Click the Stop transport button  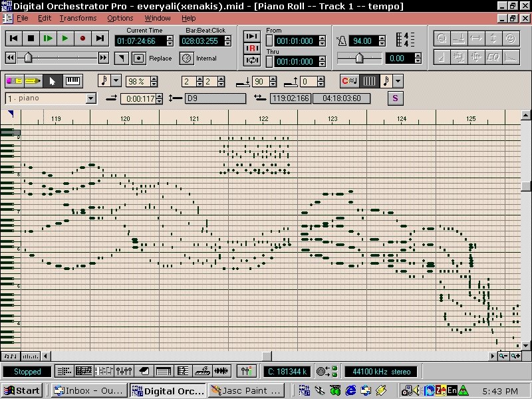click(x=31, y=39)
